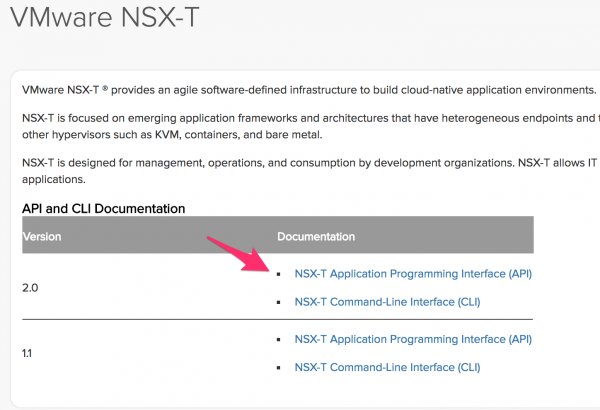Click the VMware NSX-T page title
Image resolution: width=600 pixels, height=410 pixels.
coord(104,17)
